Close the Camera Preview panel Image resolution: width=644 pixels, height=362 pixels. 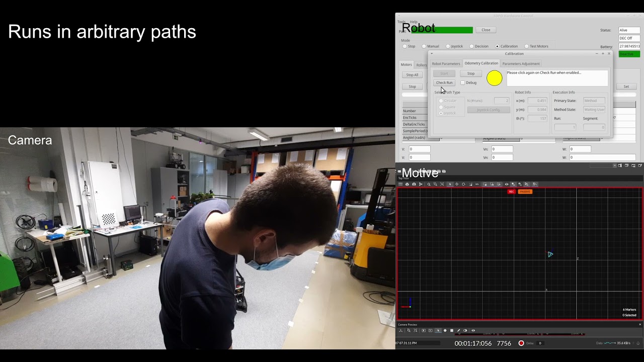[x=640, y=324]
